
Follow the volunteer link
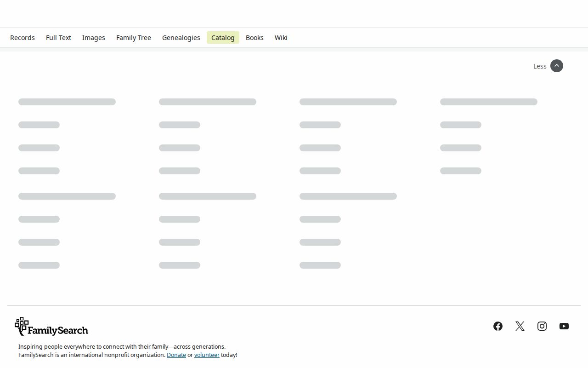(x=207, y=355)
